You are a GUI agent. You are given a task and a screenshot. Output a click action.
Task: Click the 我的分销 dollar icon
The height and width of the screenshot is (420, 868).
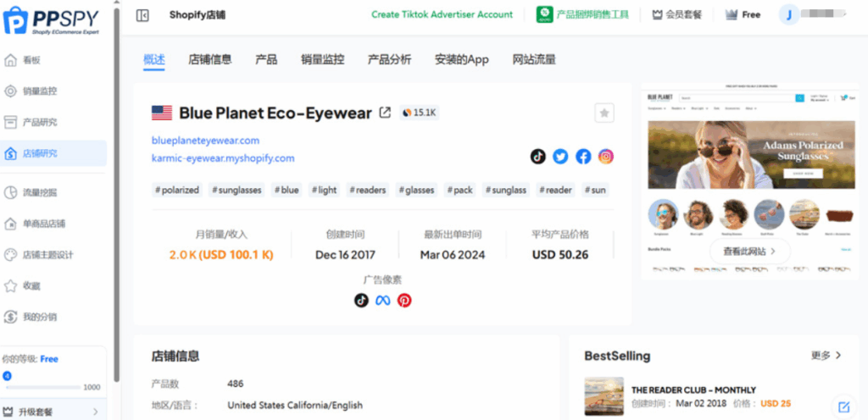10,317
